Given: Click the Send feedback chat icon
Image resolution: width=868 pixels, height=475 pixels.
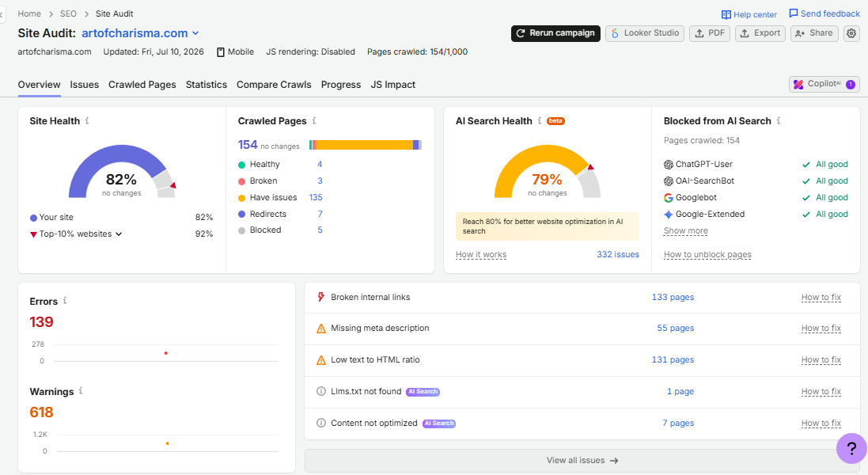Looking at the screenshot, I should [794, 13].
